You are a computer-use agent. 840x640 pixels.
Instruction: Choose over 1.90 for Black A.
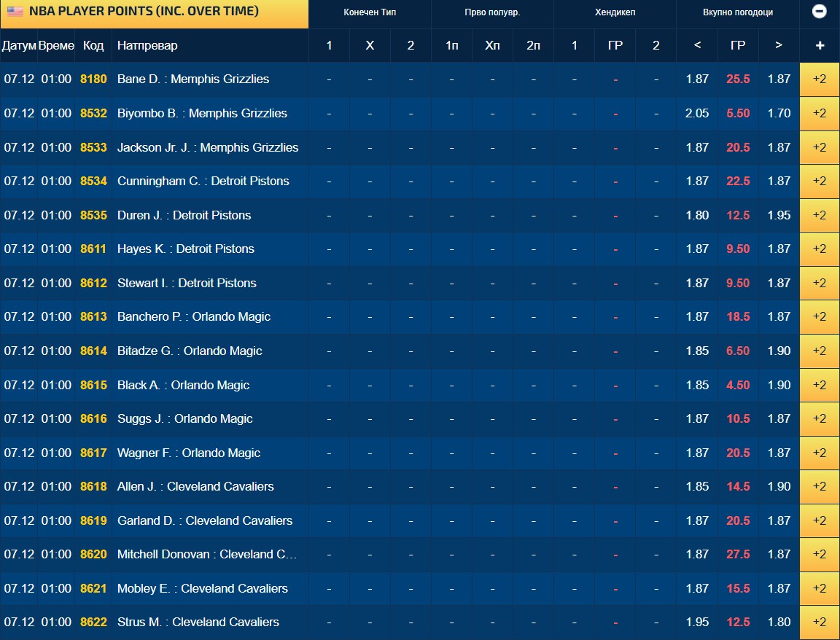click(x=779, y=385)
